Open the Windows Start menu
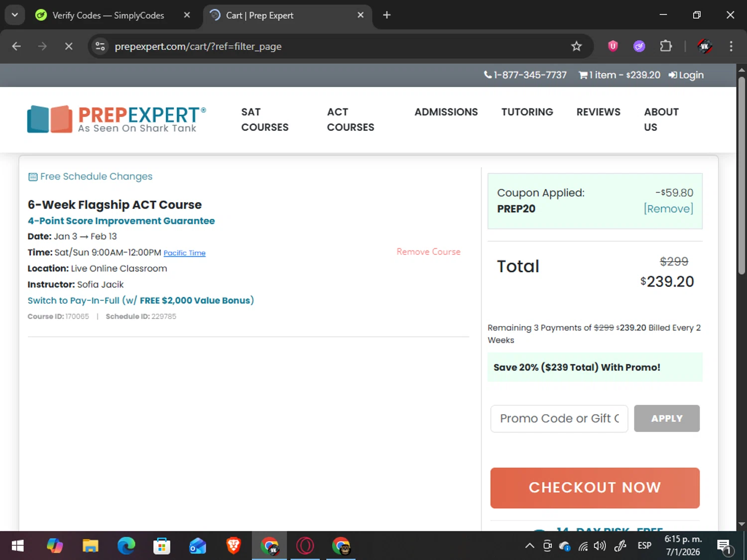The image size is (747, 560). coord(17,546)
